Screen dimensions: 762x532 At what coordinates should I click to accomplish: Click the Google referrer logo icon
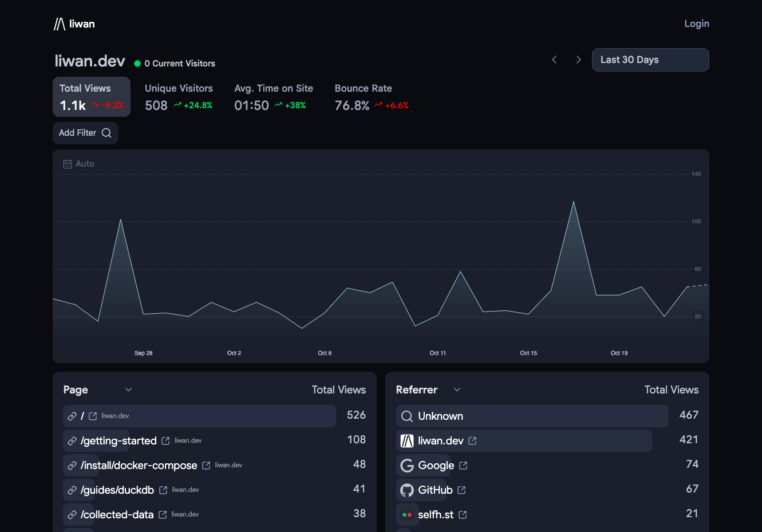407,466
